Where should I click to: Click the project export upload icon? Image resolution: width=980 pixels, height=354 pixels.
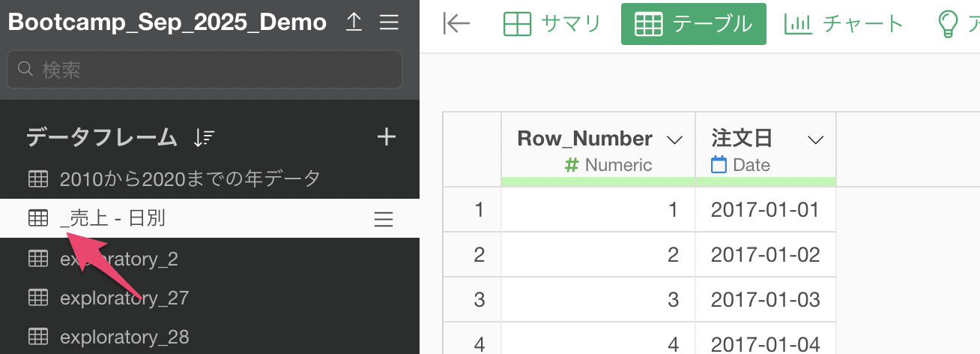tap(354, 23)
